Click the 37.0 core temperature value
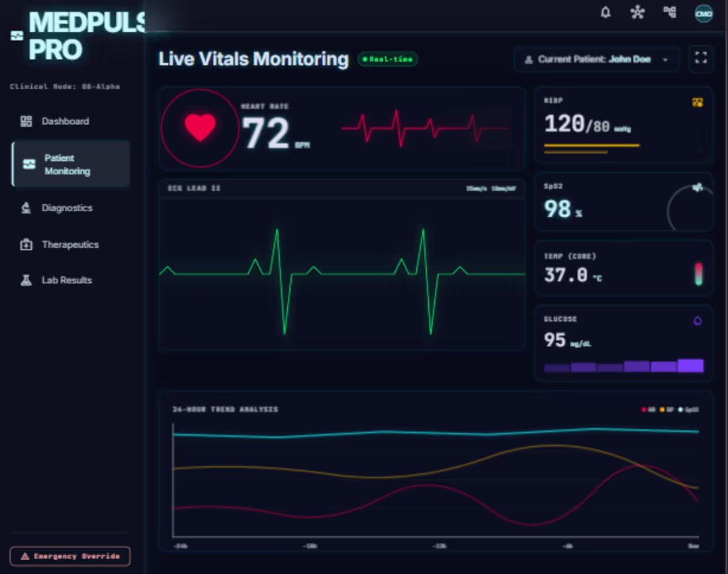 click(x=565, y=275)
